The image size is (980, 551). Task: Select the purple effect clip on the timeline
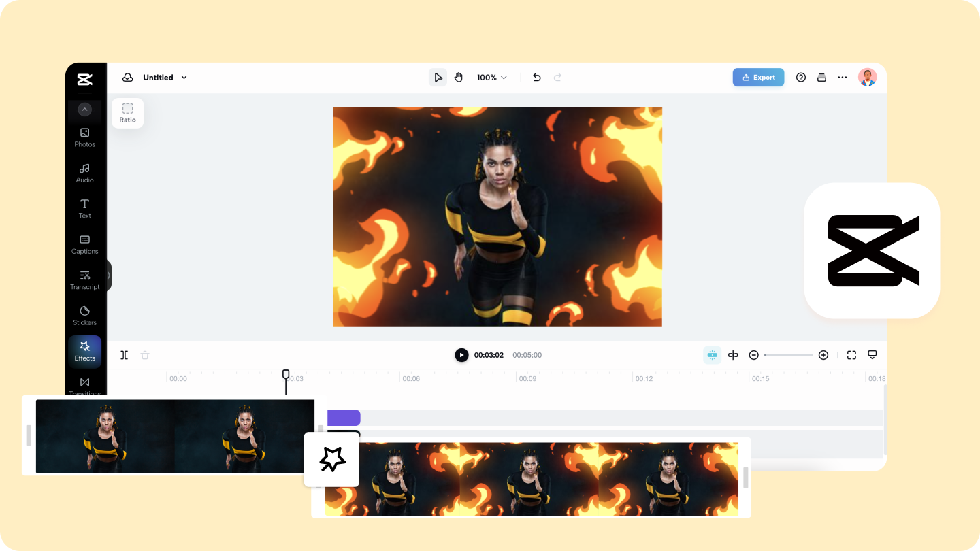[344, 418]
